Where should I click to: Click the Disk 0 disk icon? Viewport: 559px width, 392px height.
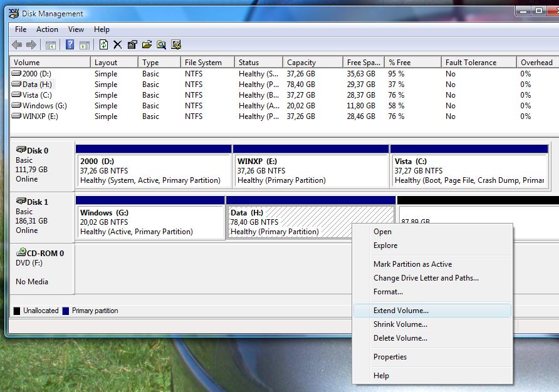click(x=21, y=150)
